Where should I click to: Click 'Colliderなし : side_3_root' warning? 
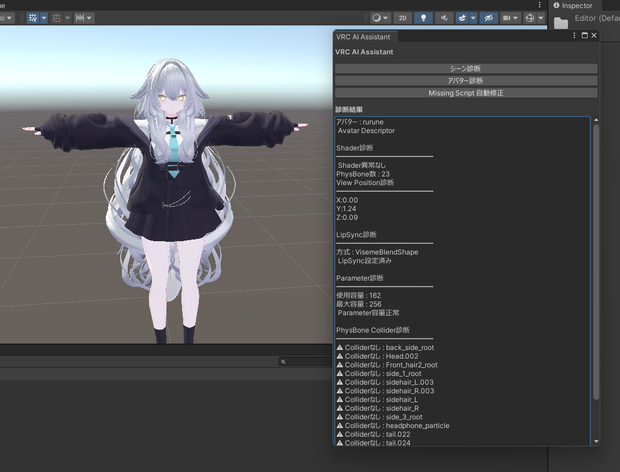(384, 417)
